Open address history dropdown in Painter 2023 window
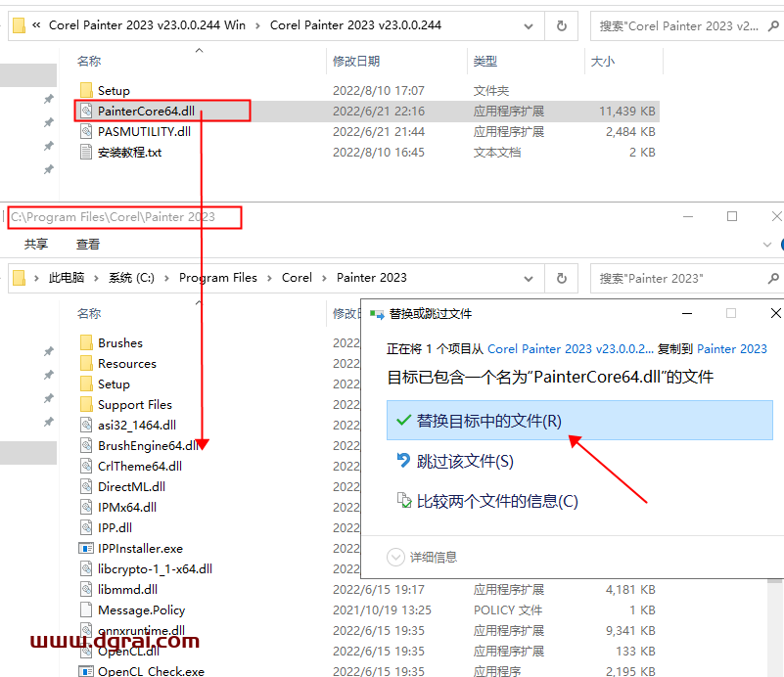Image resolution: width=784 pixels, height=677 pixels. tap(528, 278)
